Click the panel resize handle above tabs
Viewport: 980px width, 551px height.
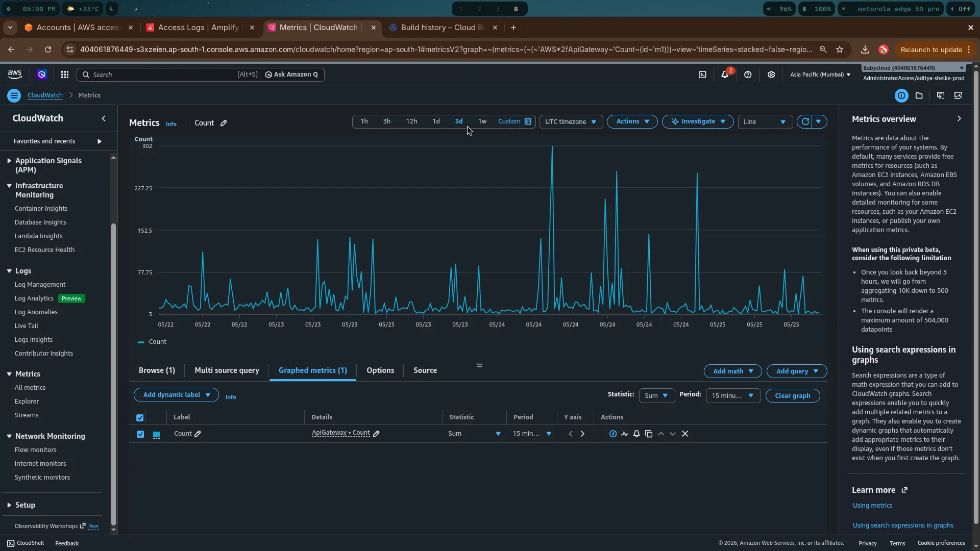479,365
